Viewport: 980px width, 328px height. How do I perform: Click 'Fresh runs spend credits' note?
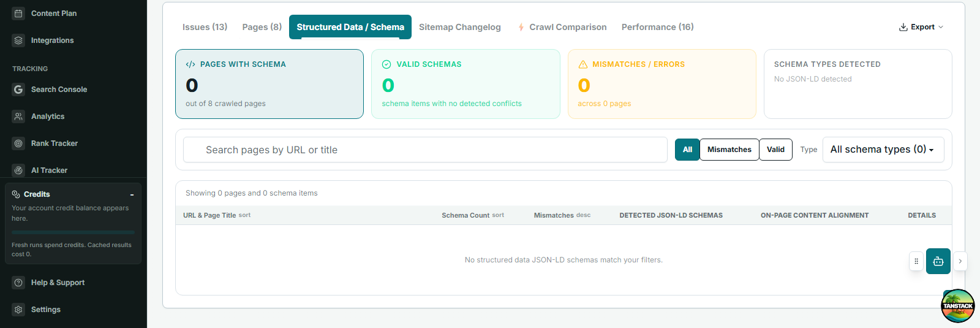(x=72, y=250)
